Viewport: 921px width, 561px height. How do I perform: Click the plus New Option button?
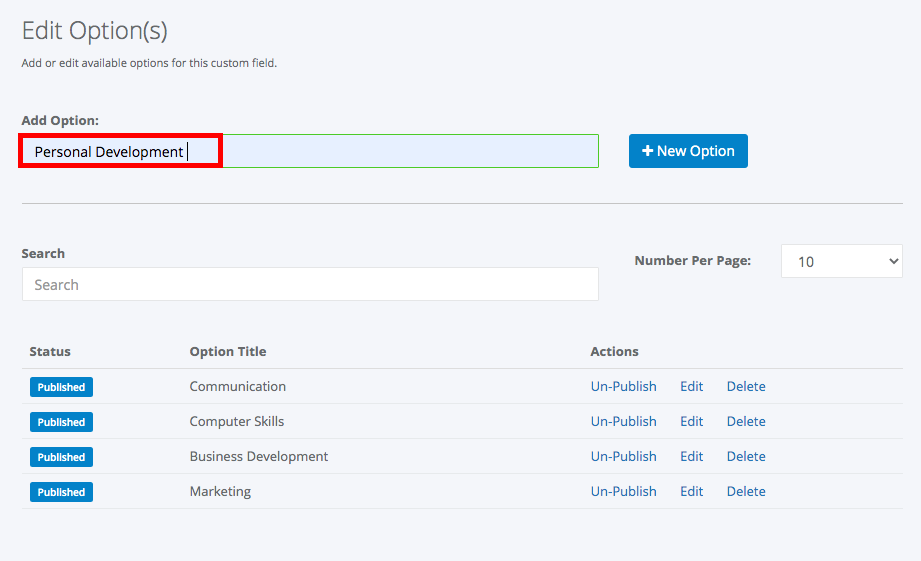click(688, 151)
